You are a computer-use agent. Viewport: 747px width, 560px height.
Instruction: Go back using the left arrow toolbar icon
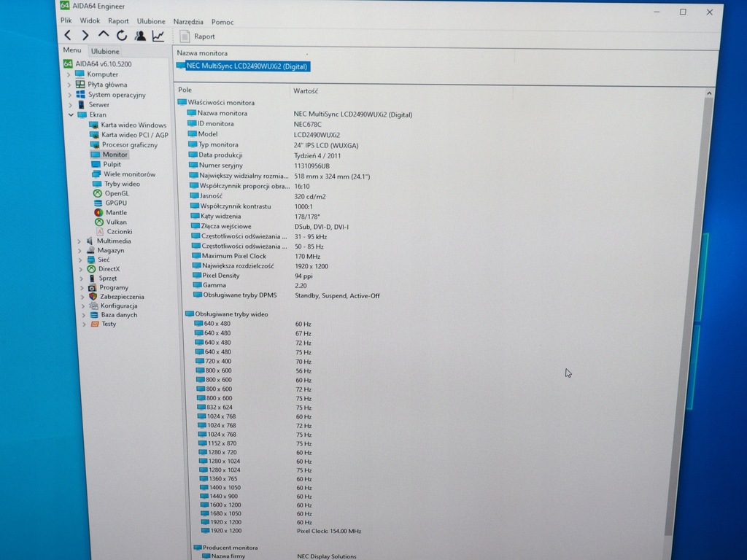(x=68, y=35)
